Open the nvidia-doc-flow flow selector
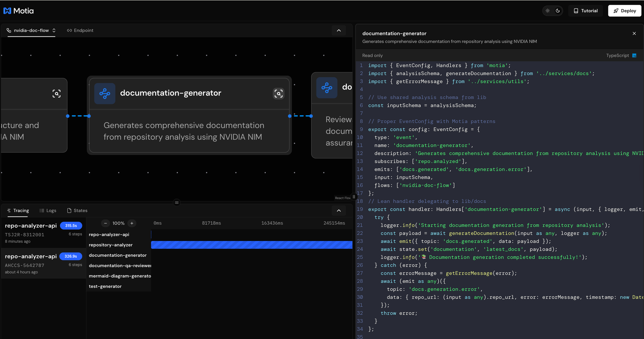The width and height of the screenshot is (644, 339). click(x=31, y=30)
